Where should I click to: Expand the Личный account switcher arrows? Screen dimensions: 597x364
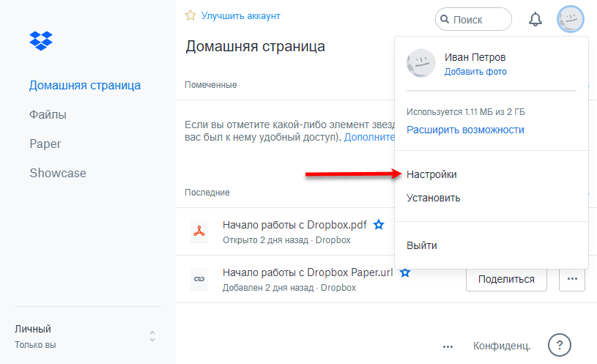click(x=152, y=336)
